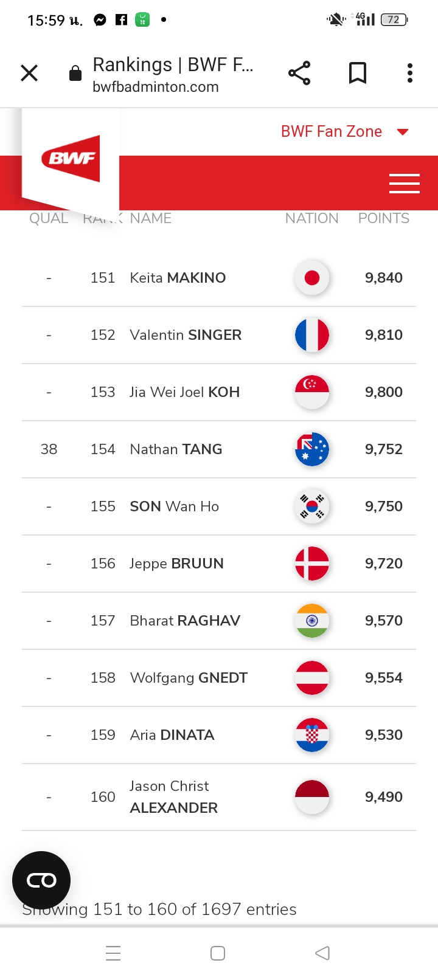Tap the Android home square button
The image size is (438, 980).
point(218,953)
